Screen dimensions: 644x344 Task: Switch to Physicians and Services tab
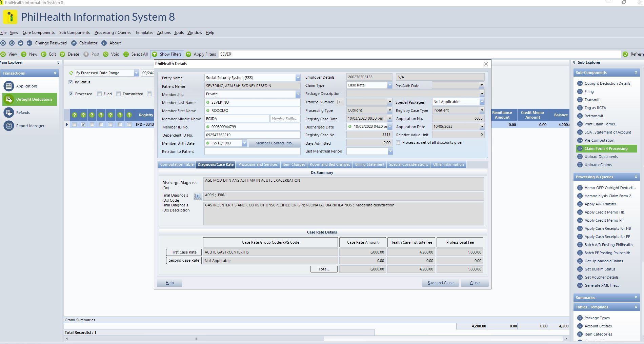(258, 165)
